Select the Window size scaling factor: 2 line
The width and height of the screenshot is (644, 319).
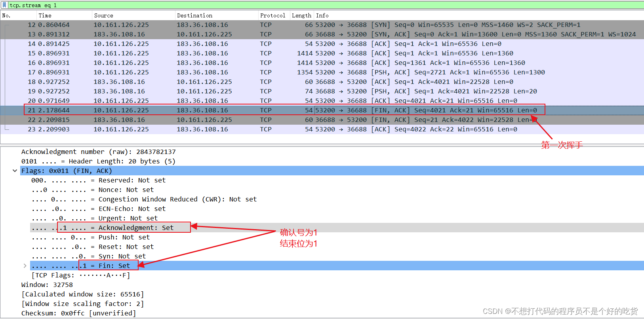82,304
